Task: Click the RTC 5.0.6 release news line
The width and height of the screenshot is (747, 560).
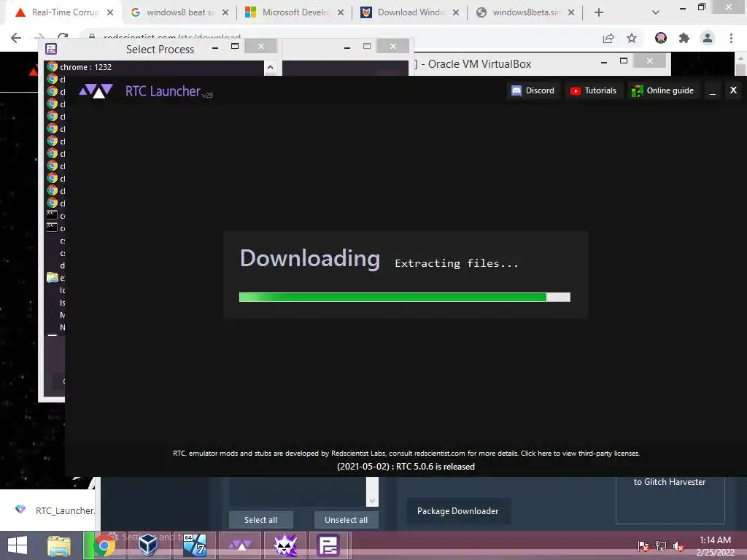Action: pos(406,467)
